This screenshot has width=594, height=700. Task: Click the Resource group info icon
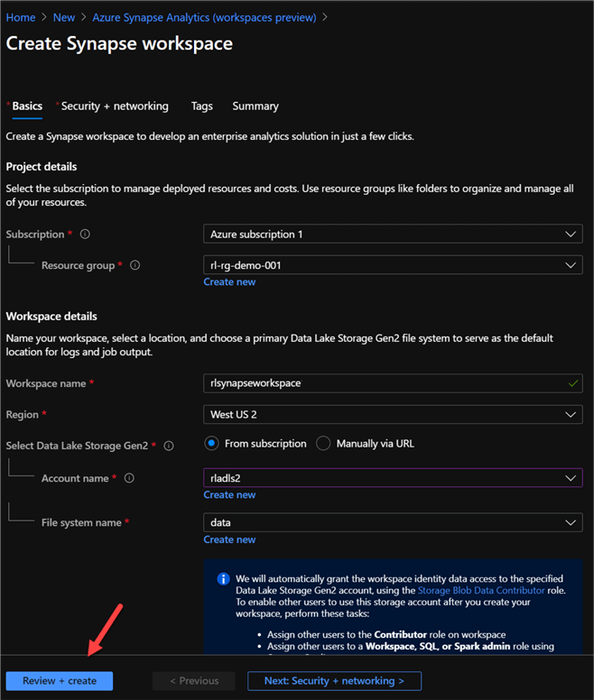pos(135,265)
